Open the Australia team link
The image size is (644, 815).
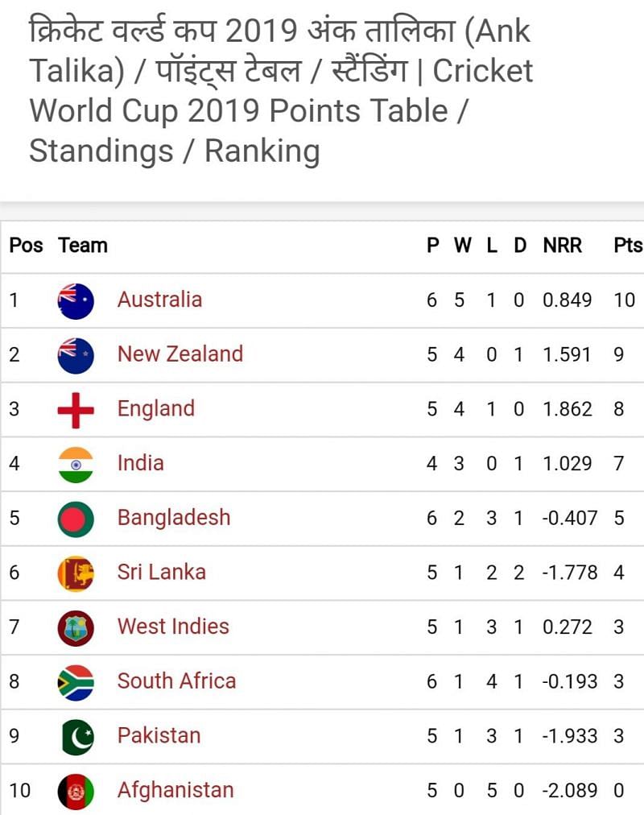pyautogui.click(x=159, y=300)
